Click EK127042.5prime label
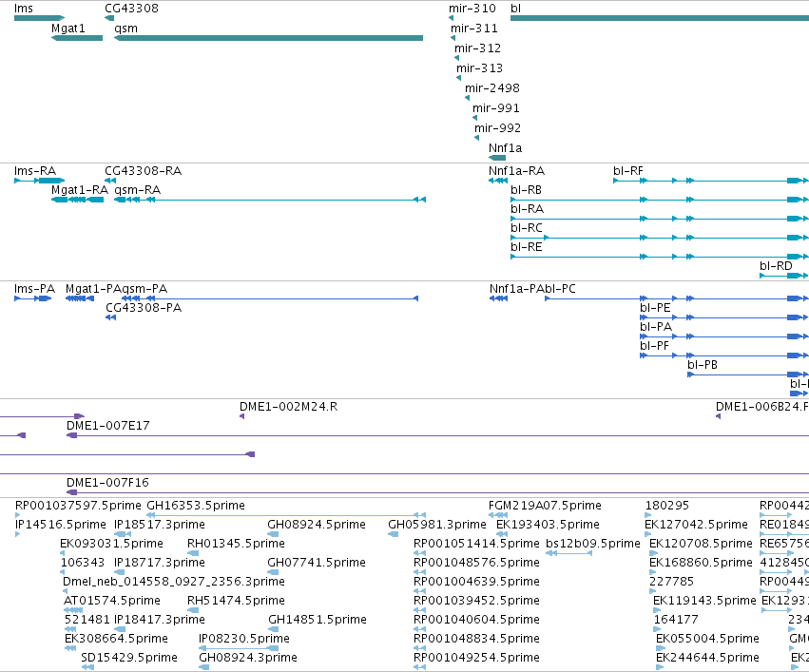Image resolution: width=809 pixels, height=672 pixels. (696, 525)
